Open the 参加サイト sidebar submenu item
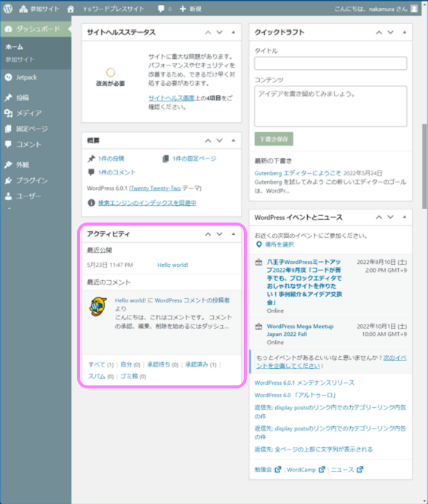 [20, 60]
